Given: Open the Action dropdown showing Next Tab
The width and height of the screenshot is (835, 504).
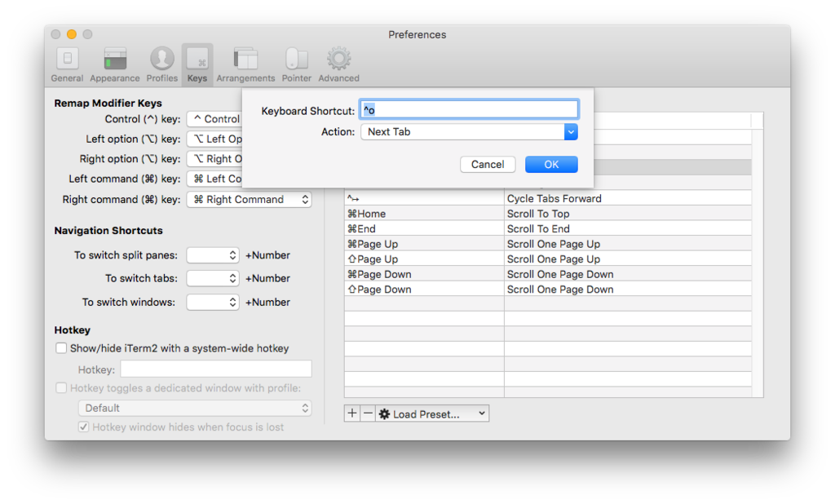Looking at the screenshot, I should click(469, 131).
